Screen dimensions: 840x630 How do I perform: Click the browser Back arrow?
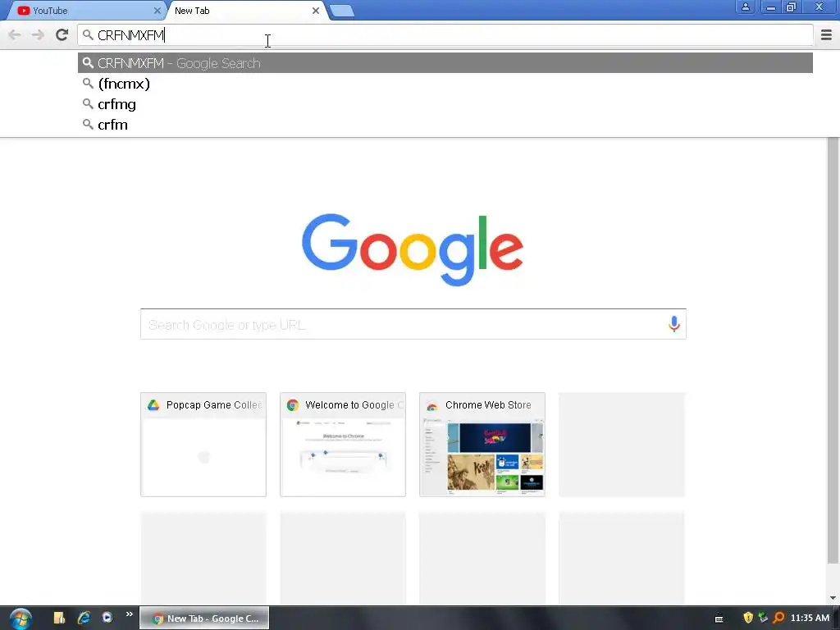tap(15, 35)
